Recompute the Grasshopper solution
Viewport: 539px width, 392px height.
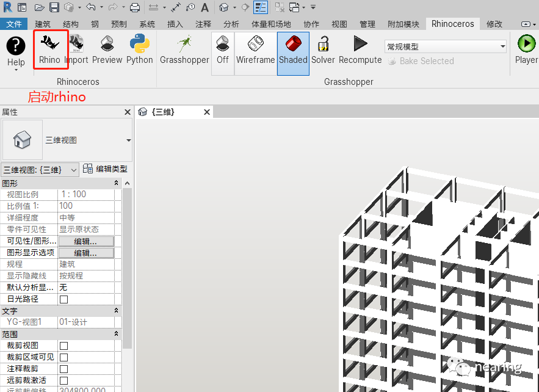coord(360,49)
